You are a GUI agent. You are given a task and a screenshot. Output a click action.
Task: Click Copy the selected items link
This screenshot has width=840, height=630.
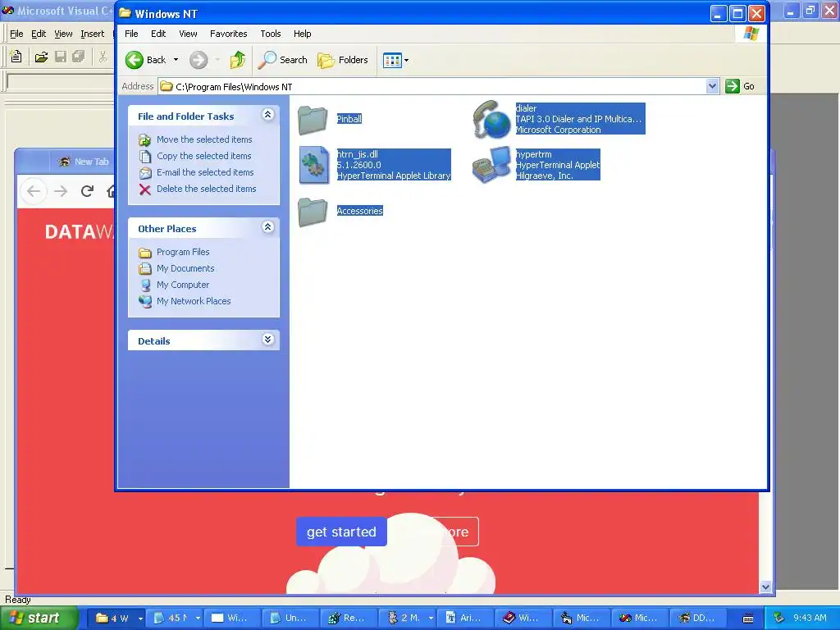[x=203, y=156]
